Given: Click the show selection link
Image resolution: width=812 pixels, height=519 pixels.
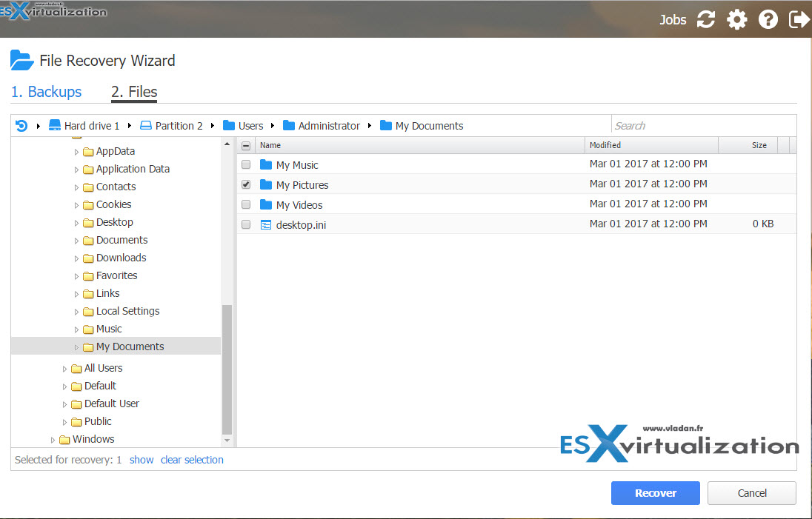Looking at the screenshot, I should coord(142,460).
